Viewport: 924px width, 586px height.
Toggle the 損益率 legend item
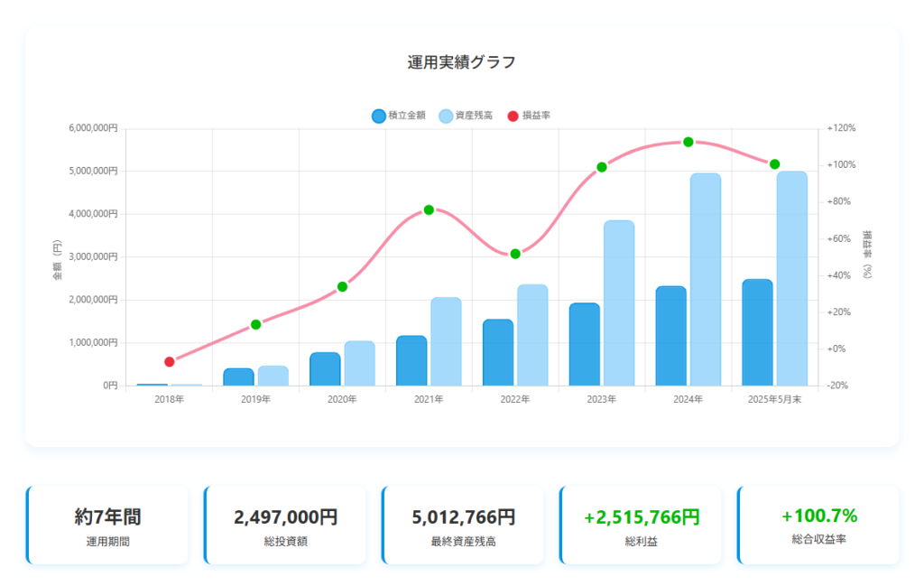tap(529, 116)
